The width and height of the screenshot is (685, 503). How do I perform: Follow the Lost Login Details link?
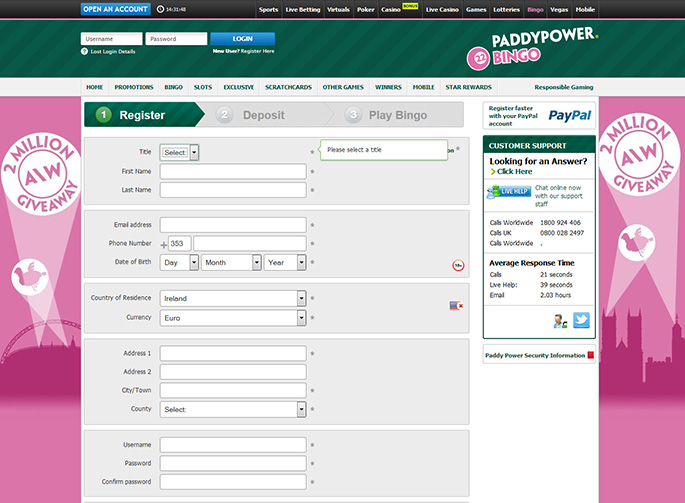[113, 52]
